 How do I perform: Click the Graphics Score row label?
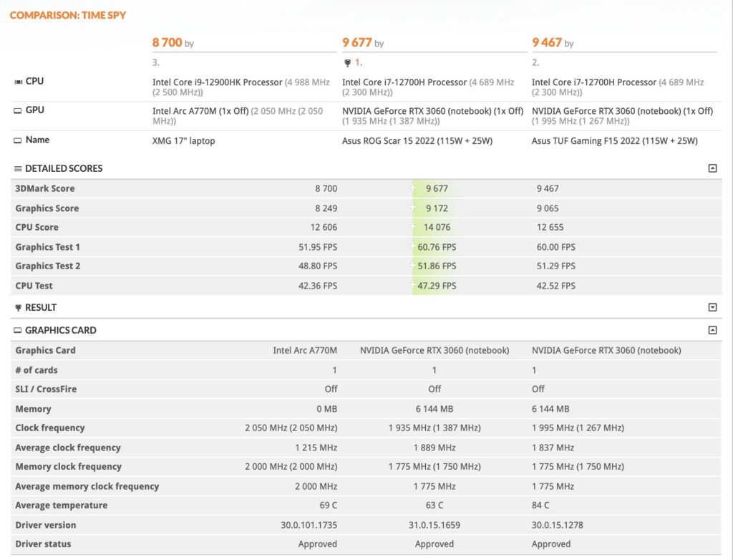click(47, 208)
